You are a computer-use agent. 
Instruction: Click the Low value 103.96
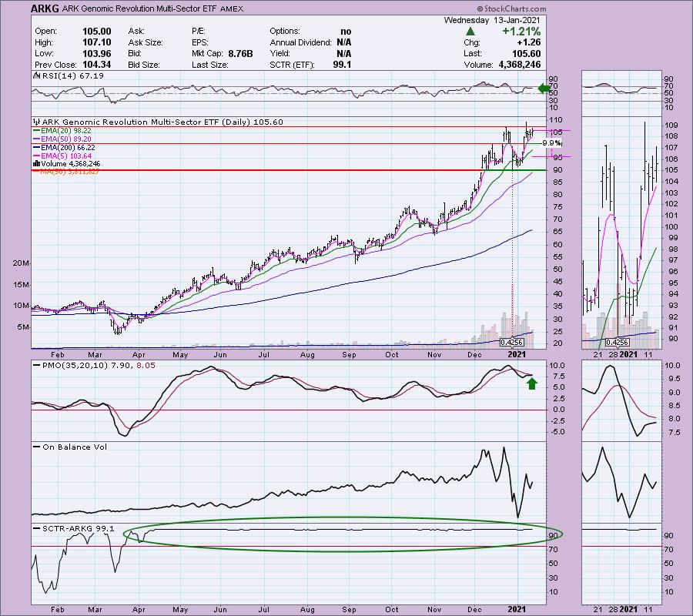(97, 53)
